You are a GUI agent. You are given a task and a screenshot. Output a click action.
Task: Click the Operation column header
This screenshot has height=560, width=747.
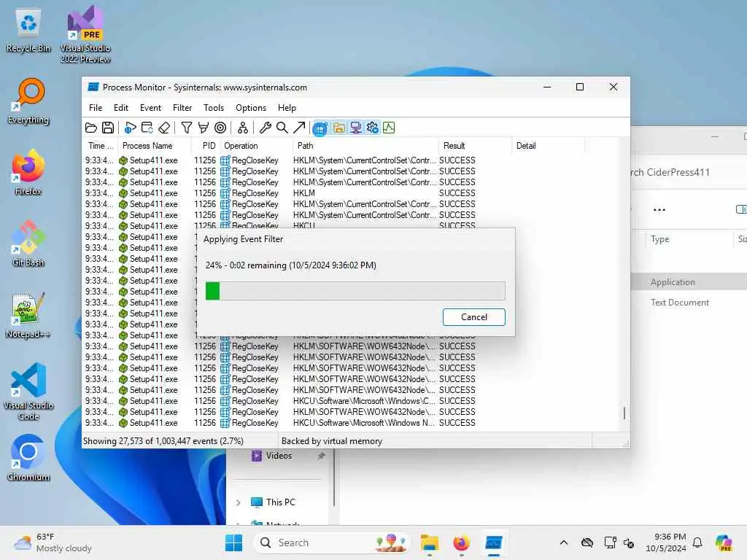tap(256, 146)
